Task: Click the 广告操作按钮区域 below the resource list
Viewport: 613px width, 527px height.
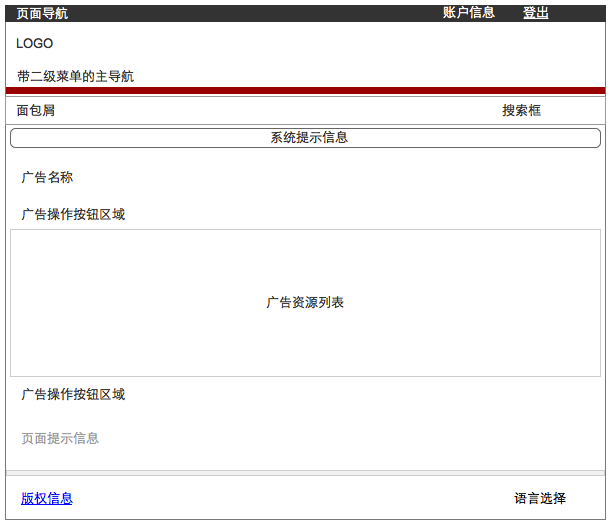Action: point(73,394)
